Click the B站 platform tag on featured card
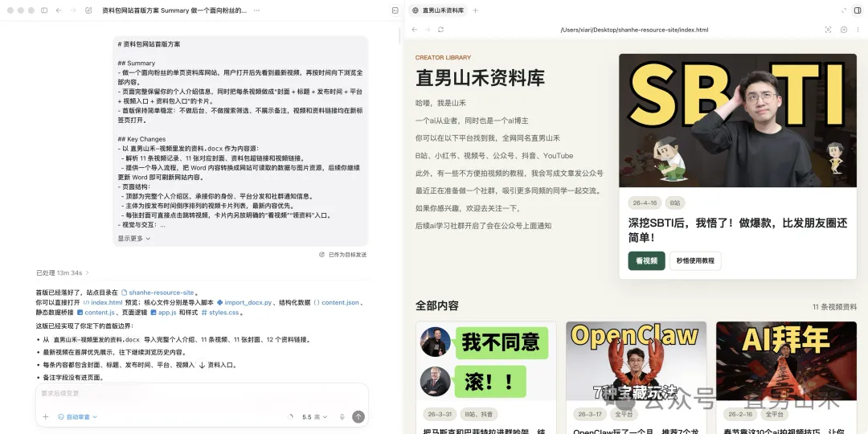Screen dimensions: 868x434 tap(675, 203)
